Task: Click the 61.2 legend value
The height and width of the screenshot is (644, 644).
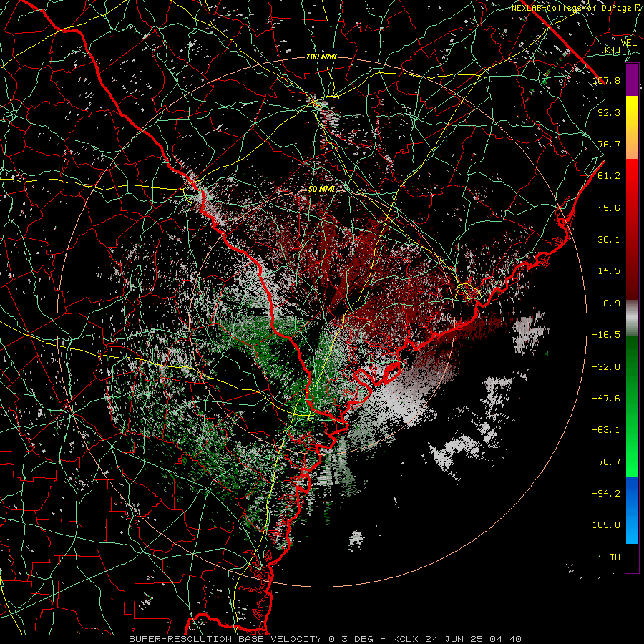Action: coord(609,176)
